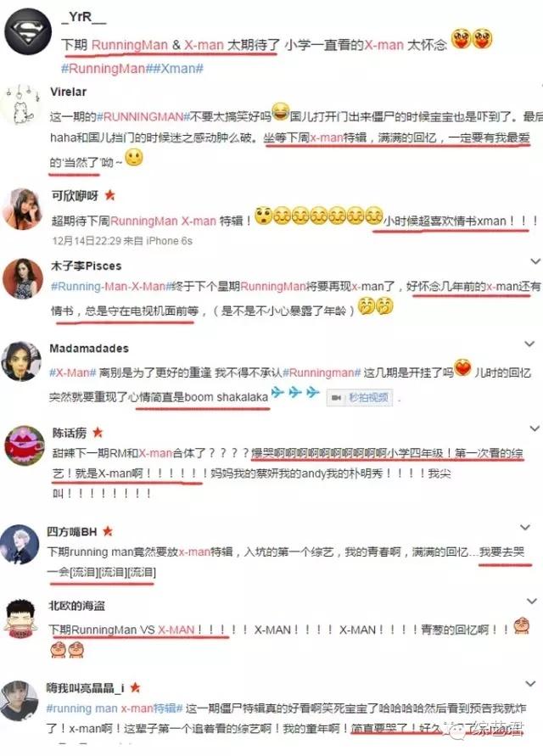
Task: Open the iPhone 6s source link
Action: click(x=169, y=241)
